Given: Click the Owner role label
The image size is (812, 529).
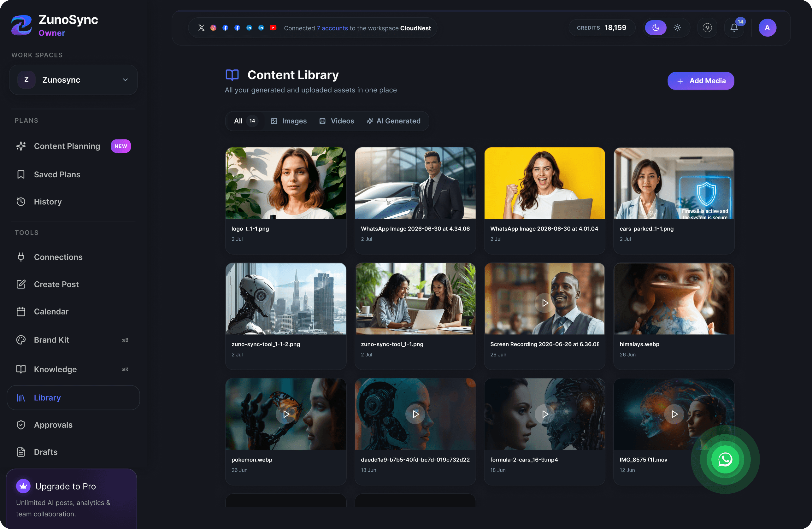Looking at the screenshot, I should (52, 33).
